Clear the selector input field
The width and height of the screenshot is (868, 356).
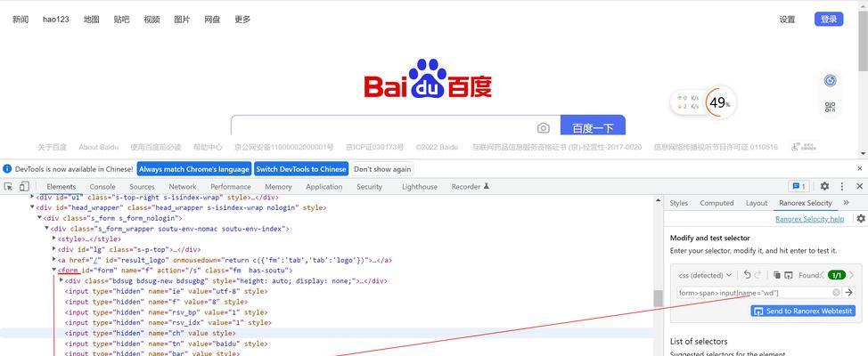pyautogui.click(x=836, y=293)
